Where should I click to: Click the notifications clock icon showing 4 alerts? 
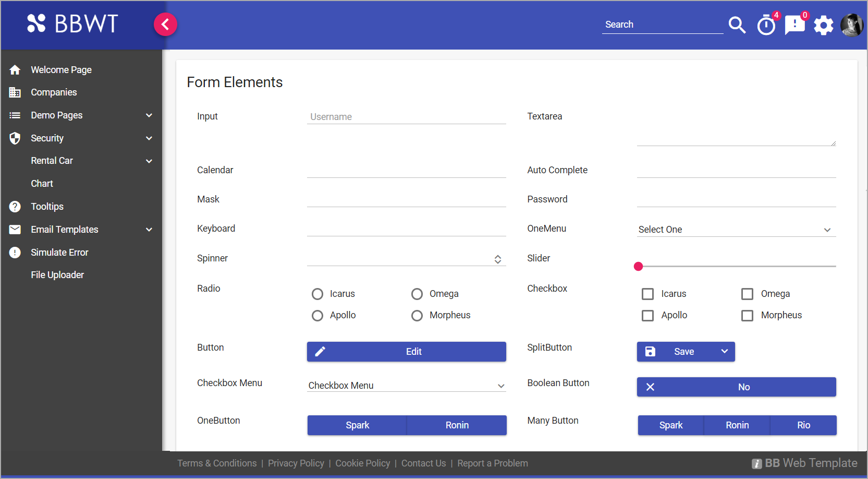click(x=766, y=25)
